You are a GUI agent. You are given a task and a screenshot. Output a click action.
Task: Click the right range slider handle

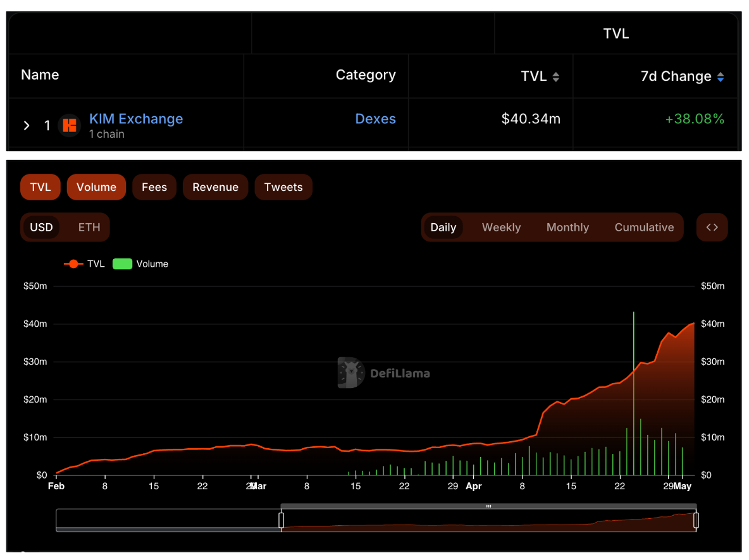pos(696,520)
